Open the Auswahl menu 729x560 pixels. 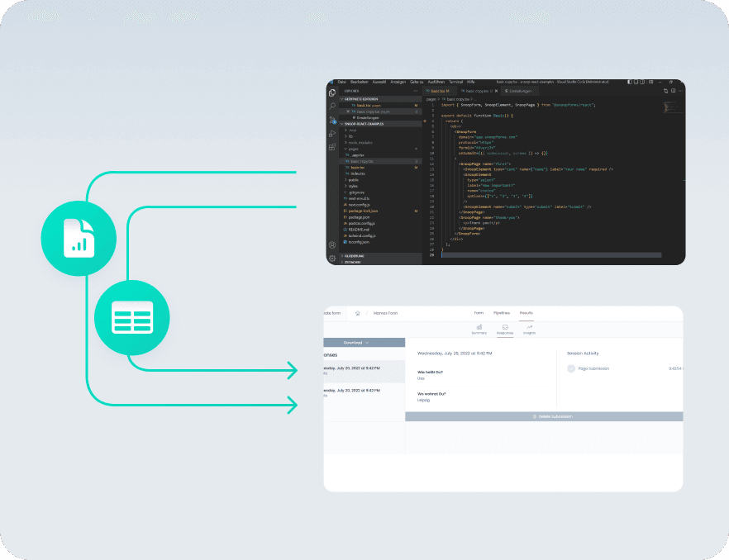click(379, 82)
